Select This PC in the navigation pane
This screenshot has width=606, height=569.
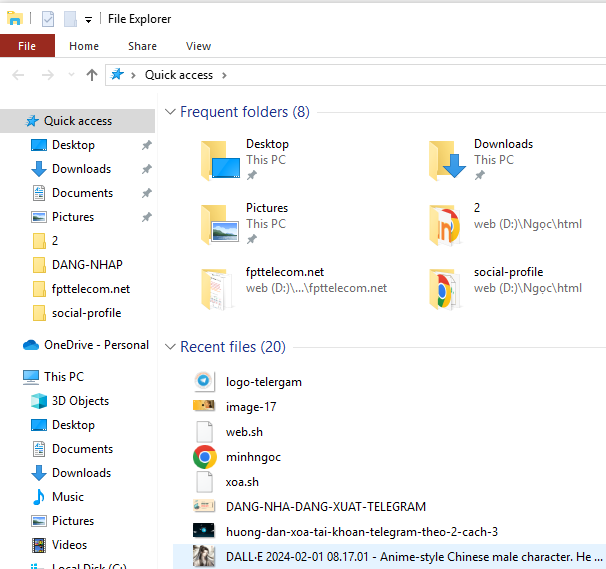(x=64, y=376)
